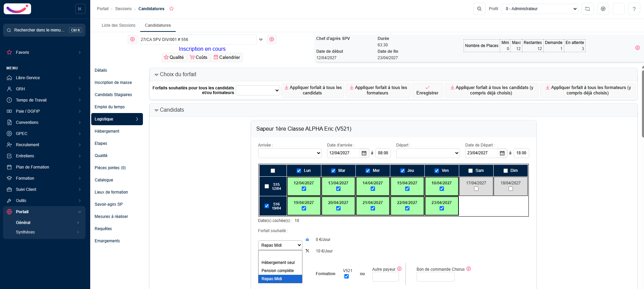This screenshot has width=644, height=289.
Task: Click the Outils wrench icon in the menu
Action: pos(9,201)
